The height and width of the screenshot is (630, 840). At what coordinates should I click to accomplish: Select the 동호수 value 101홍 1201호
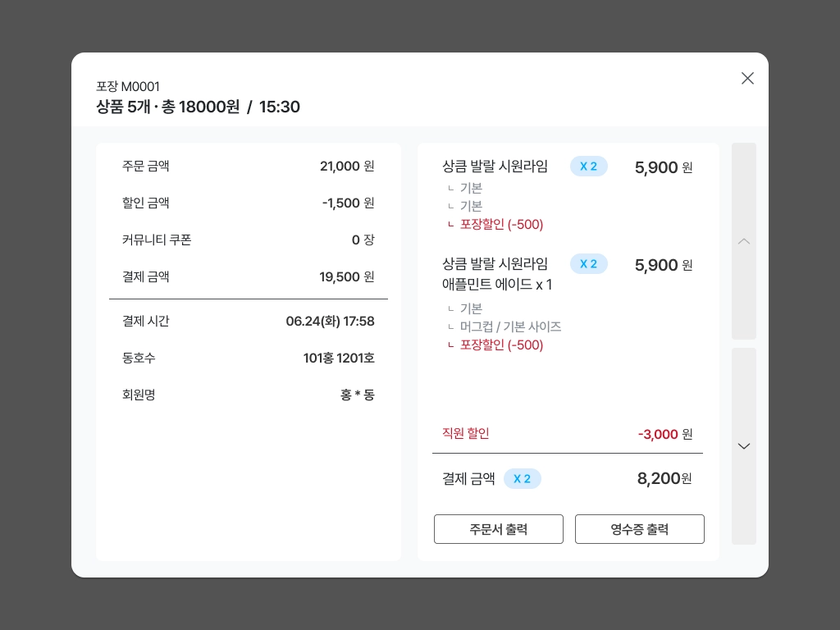point(338,358)
